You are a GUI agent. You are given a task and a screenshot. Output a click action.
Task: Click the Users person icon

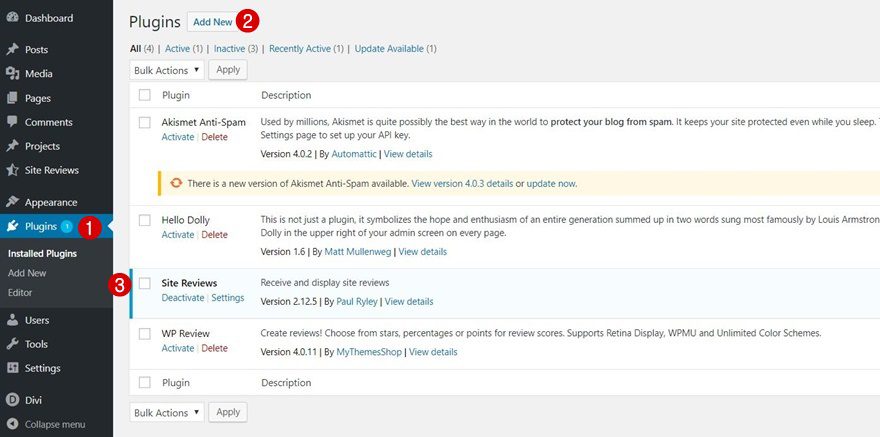(12, 320)
